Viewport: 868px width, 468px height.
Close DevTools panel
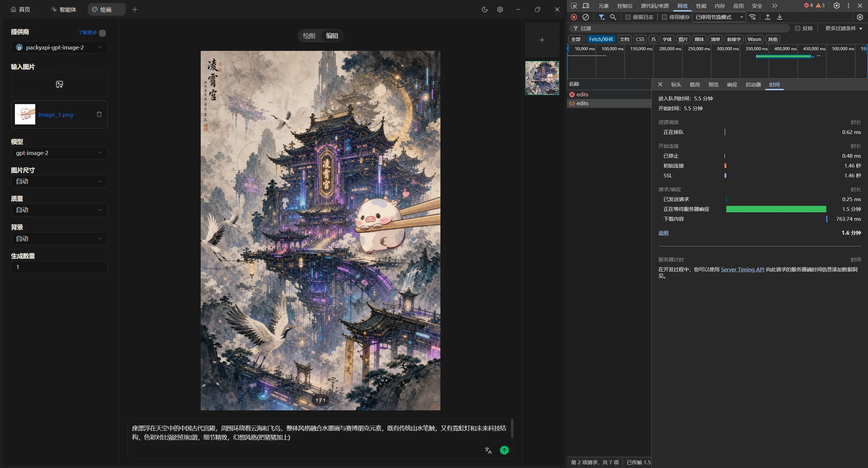(860, 6)
